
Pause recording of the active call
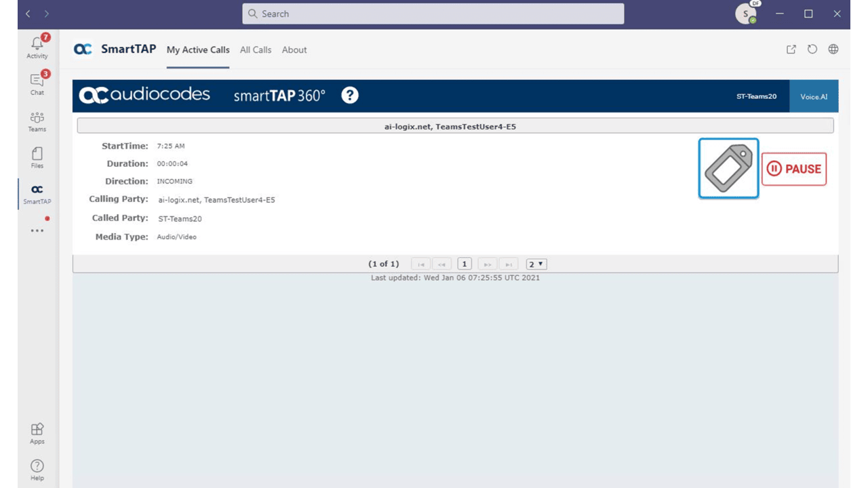pos(794,169)
